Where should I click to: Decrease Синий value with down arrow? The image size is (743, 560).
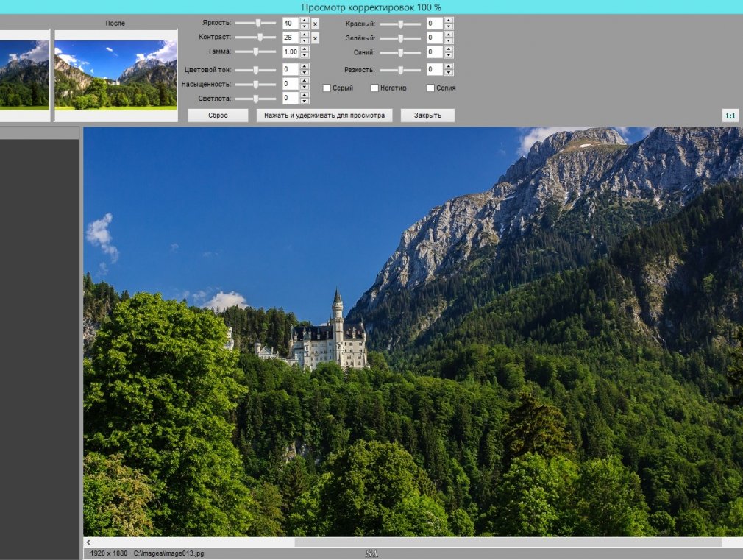[449, 55]
